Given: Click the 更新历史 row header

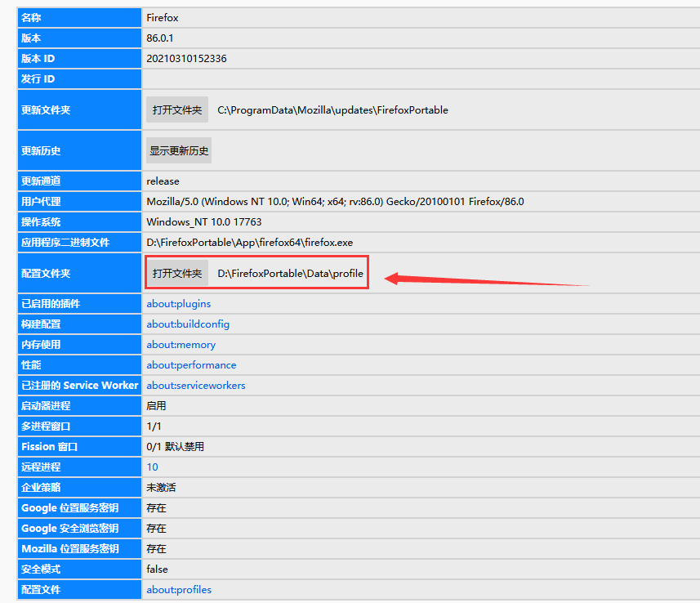Looking at the screenshot, I should pos(79,150).
